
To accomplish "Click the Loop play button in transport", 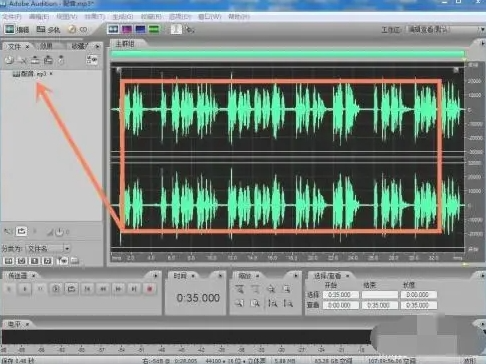I will coord(71,289).
